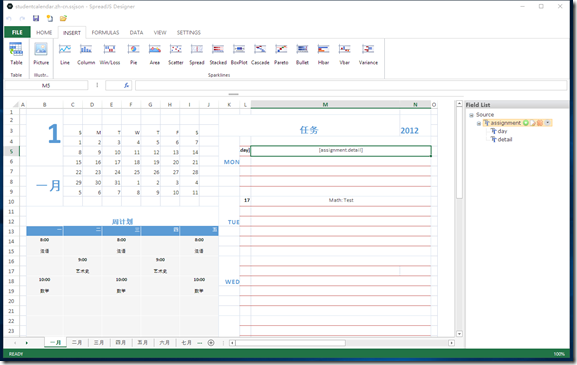Click the sheet tab previous navigation arrow
The image size is (577, 365).
[15, 343]
